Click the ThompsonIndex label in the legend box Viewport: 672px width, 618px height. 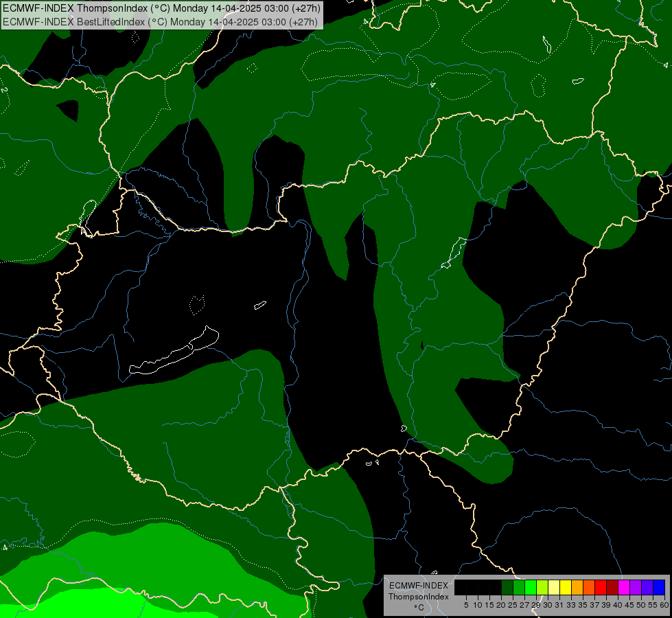tap(419, 597)
